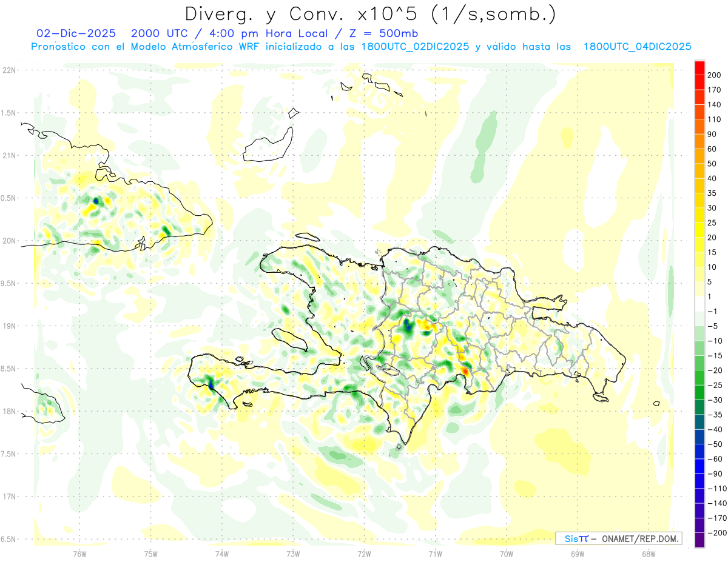
Task: Click the '7.5N' latitude label
Action: click(x=8, y=454)
